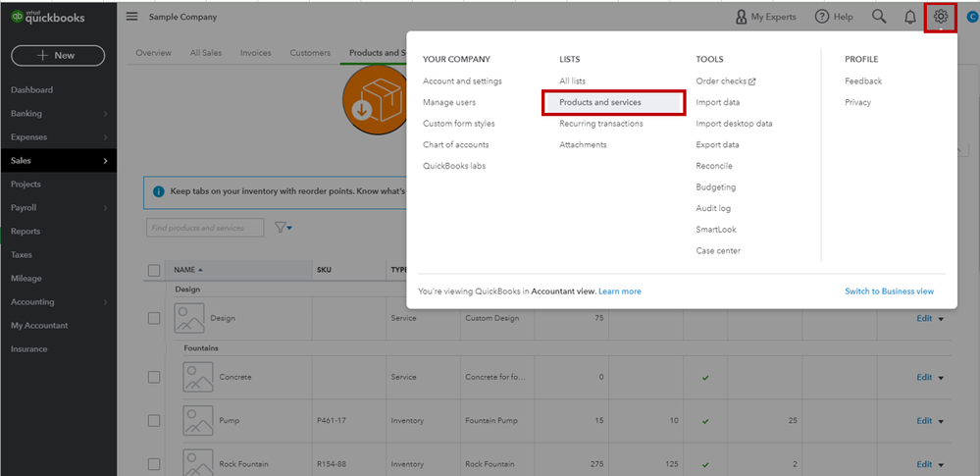Click the Concrete item image placeholder
This screenshot has width=980, height=476.
pyautogui.click(x=198, y=377)
